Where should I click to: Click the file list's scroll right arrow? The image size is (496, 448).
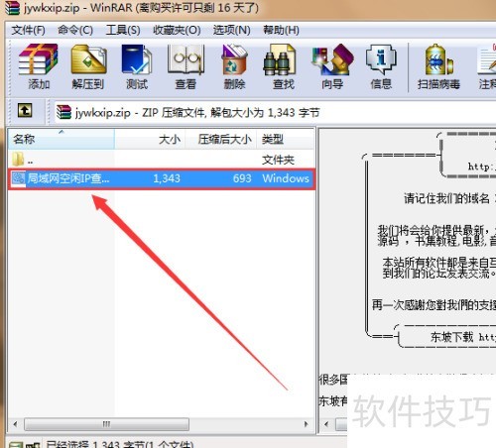[x=307, y=424]
